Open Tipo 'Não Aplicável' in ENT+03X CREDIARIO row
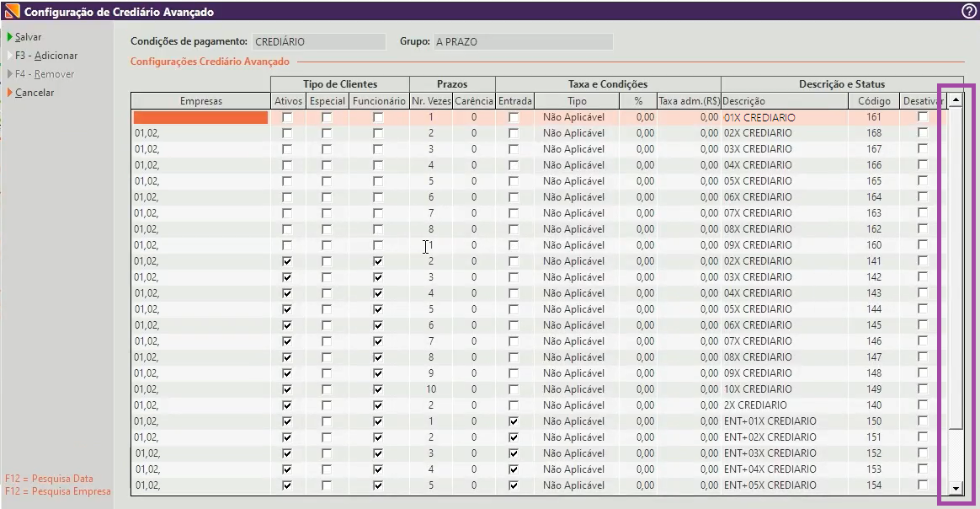Viewport: 980px width, 509px height. coord(573,453)
